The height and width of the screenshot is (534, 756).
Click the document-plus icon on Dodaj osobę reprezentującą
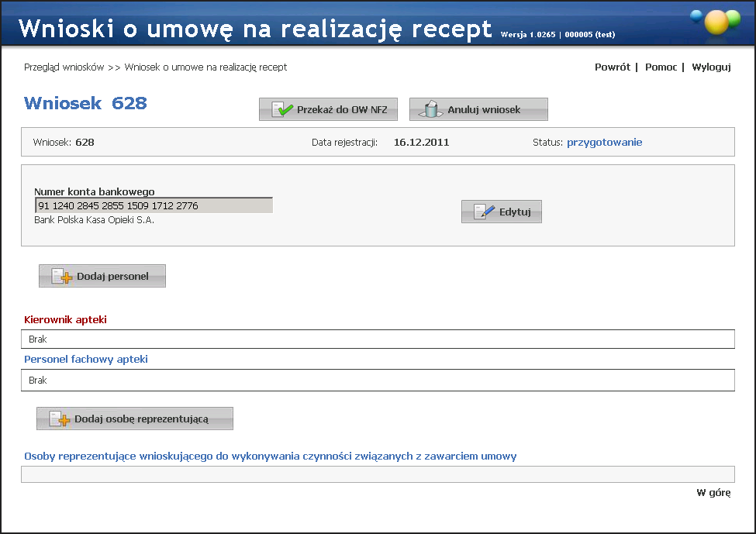click(x=60, y=419)
